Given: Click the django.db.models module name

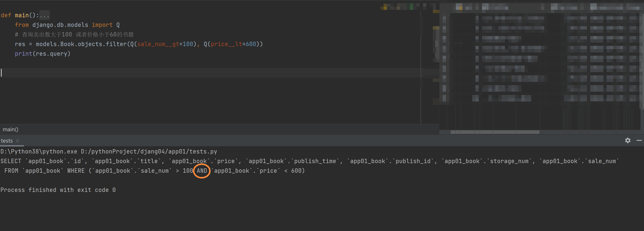Looking at the screenshot, I should pyautogui.click(x=60, y=25).
